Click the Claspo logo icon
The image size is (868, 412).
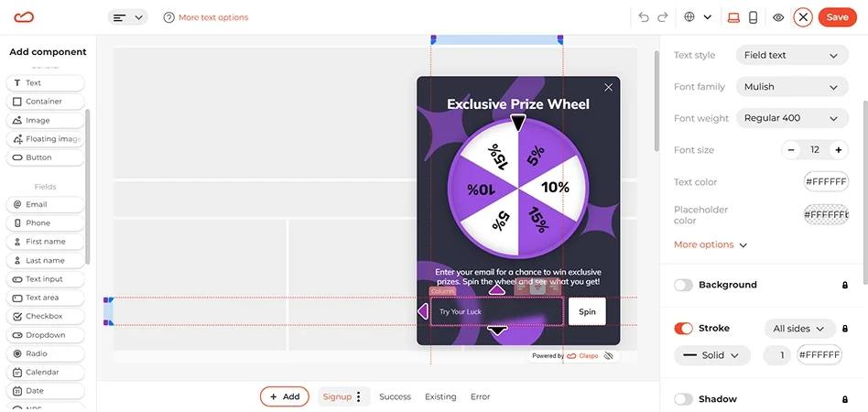(25, 16)
